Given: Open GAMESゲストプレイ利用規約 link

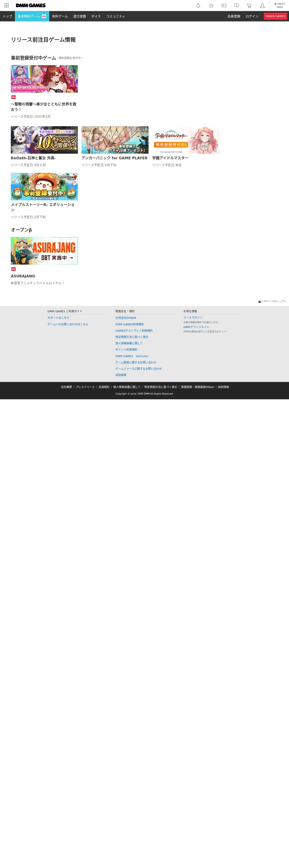Looking at the screenshot, I should [x=134, y=331].
